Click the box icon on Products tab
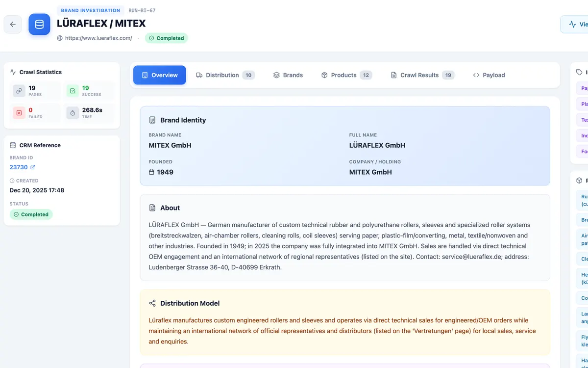 point(324,75)
